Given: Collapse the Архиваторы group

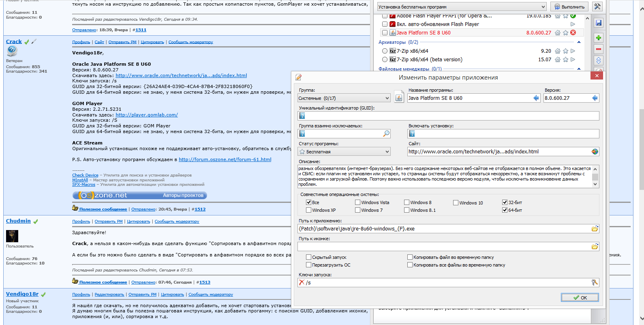Looking at the screenshot, I should pyautogui.click(x=579, y=42).
